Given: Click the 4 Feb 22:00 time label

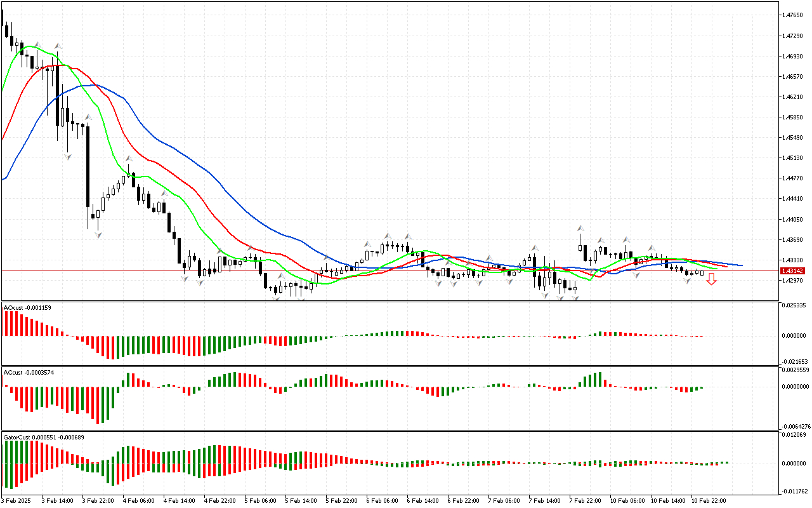Looking at the screenshot, I should [x=219, y=500].
